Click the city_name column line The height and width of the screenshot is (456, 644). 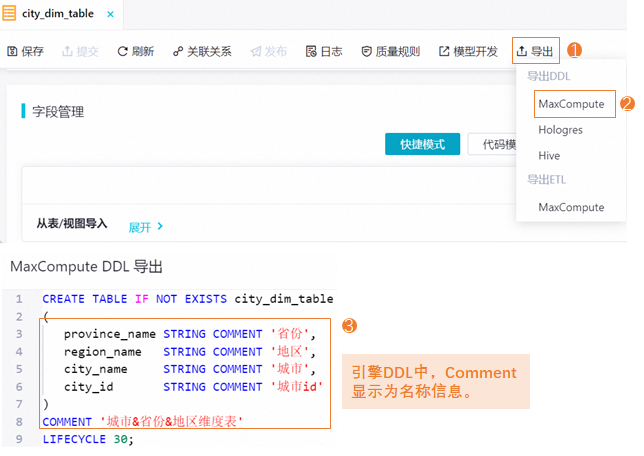[190, 369]
